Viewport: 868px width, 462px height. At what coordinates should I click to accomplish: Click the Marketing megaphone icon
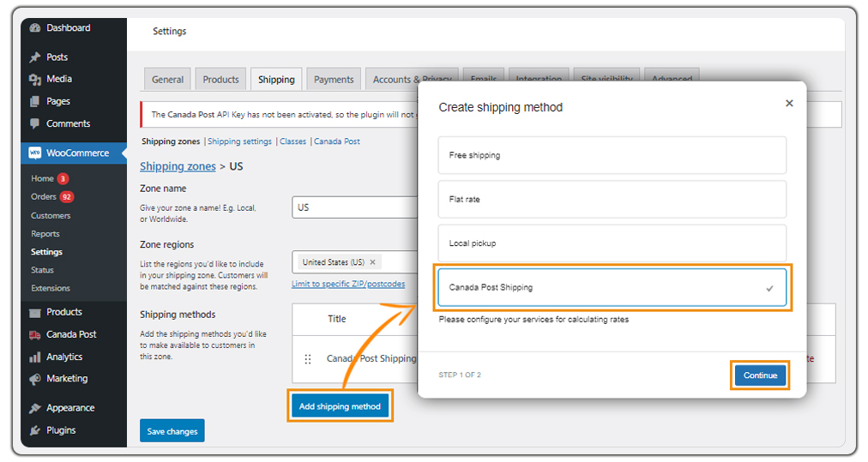pyautogui.click(x=35, y=379)
